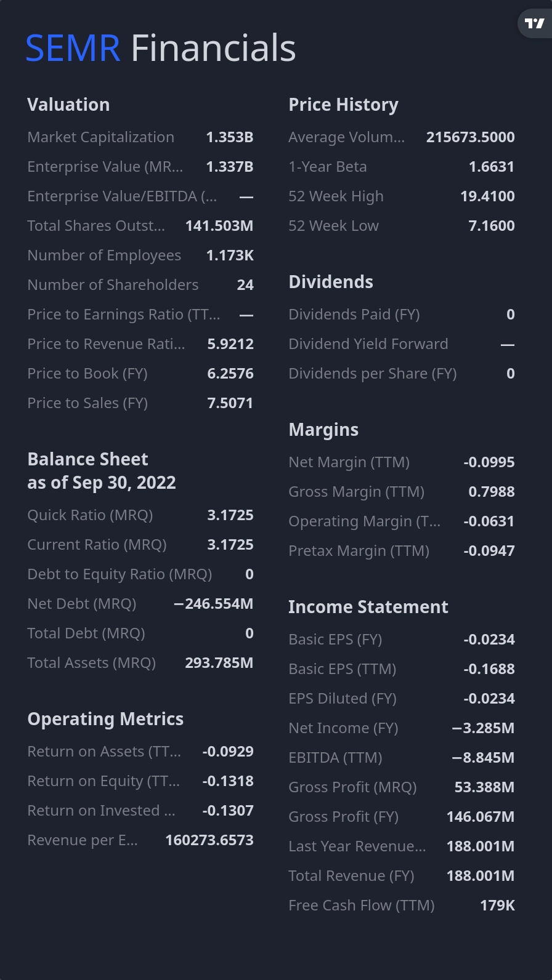
Task: Select the Net Debt (MRQ) value
Action: 213,604
